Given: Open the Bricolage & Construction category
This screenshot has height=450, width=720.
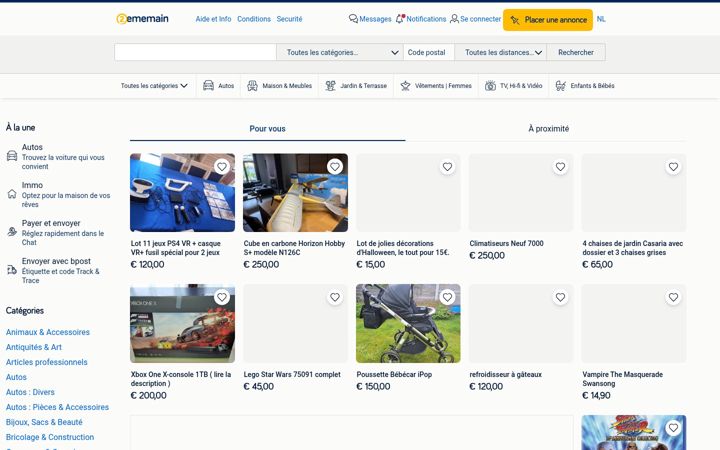Looking at the screenshot, I should (50, 437).
